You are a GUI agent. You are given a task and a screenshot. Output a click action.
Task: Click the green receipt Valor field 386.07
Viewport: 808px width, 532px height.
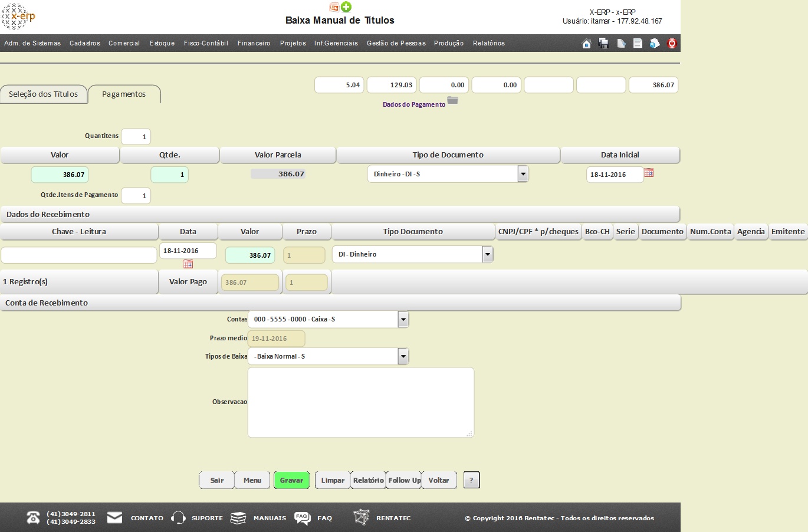tap(250, 255)
